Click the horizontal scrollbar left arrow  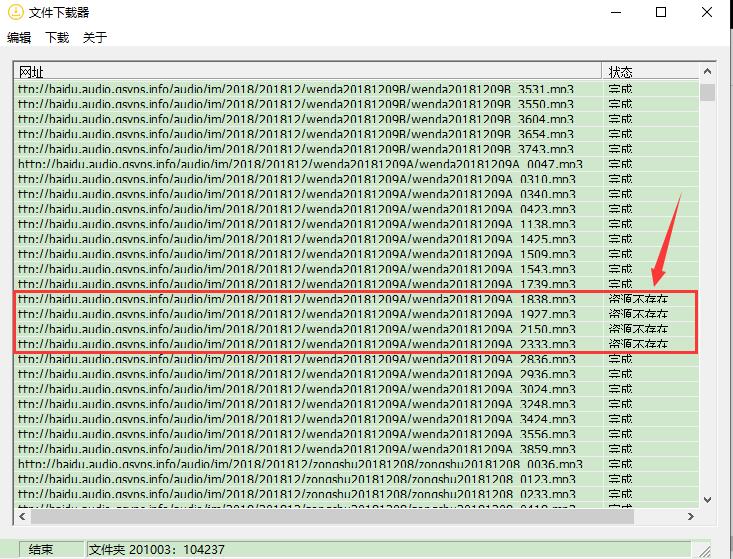22,516
